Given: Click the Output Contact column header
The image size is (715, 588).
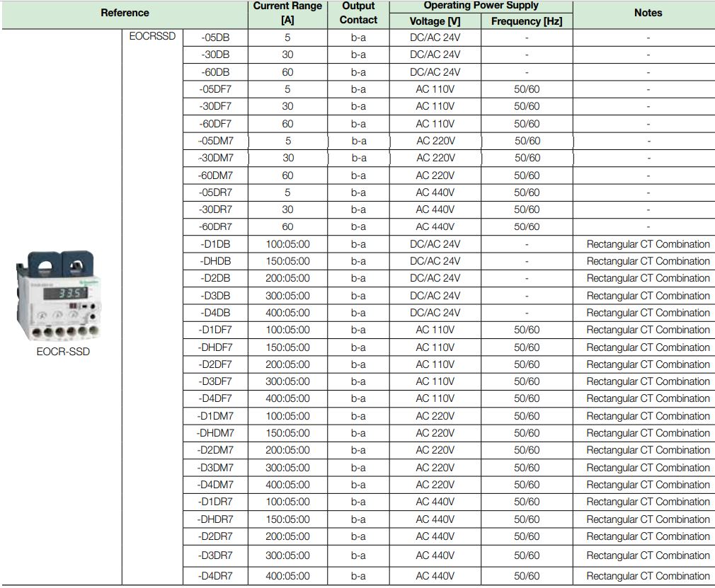Looking at the screenshot, I should coord(358,13).
